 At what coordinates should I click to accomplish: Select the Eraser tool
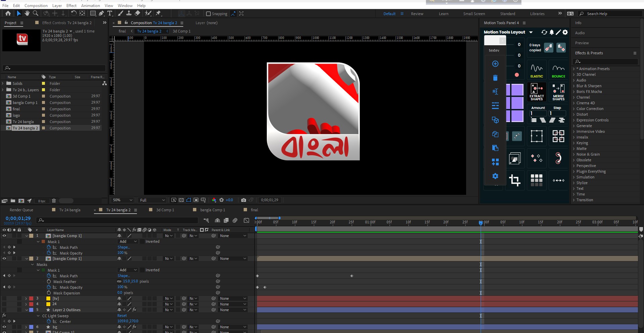(x=137, y=13)
